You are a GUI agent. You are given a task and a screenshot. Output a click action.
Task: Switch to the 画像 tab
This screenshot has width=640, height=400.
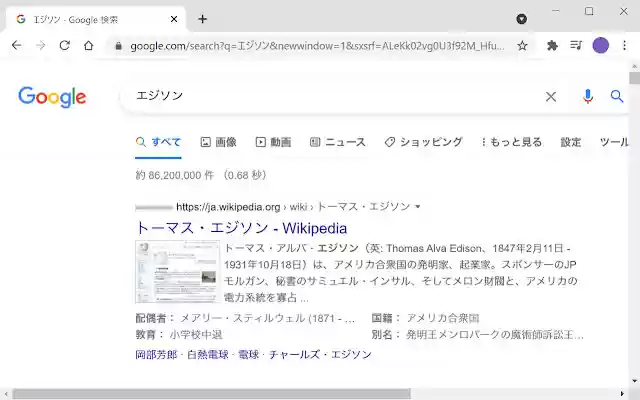point(218,142)
